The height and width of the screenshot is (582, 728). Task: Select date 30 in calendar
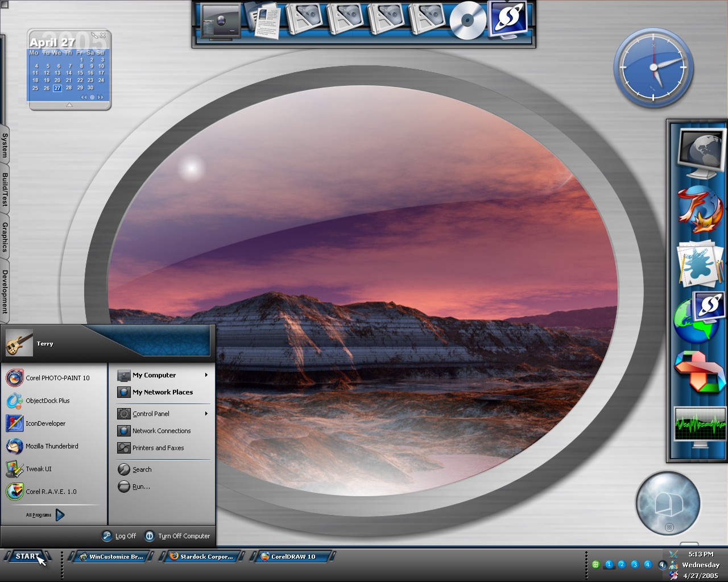point(90,88)
